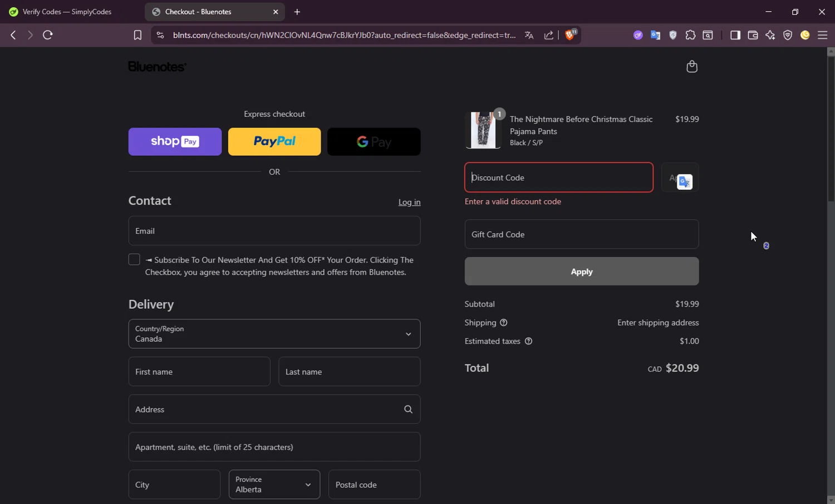Expand the Country/Region dropdown
The width and height of the screenshot is (835, 504).
274,334
